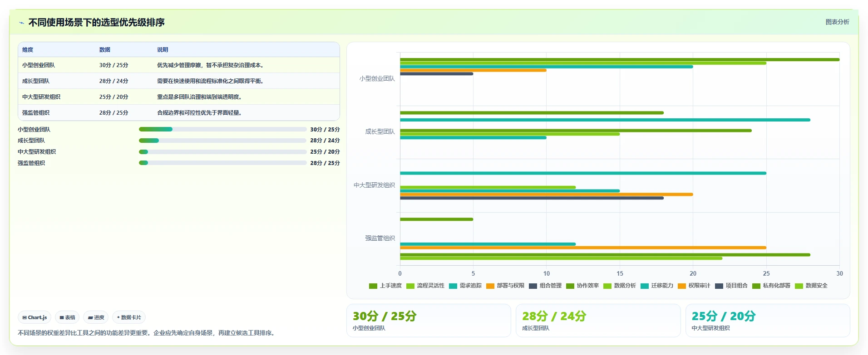Click the 中大型研发组织 progress bar

pos(222,152)
